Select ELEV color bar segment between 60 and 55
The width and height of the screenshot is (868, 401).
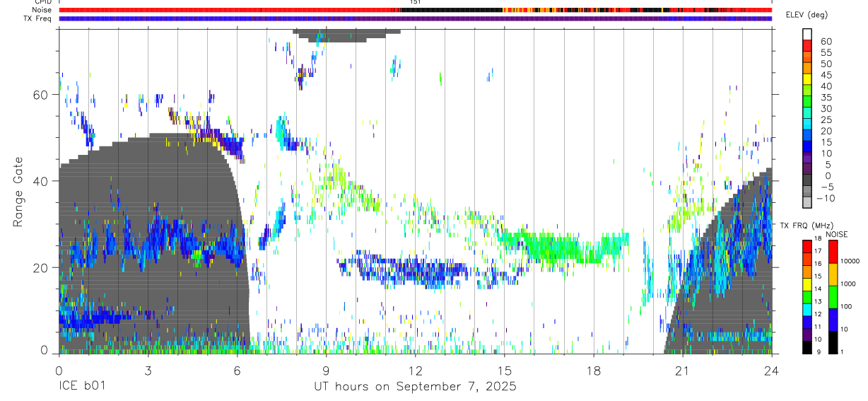click(x=807, y=45)
